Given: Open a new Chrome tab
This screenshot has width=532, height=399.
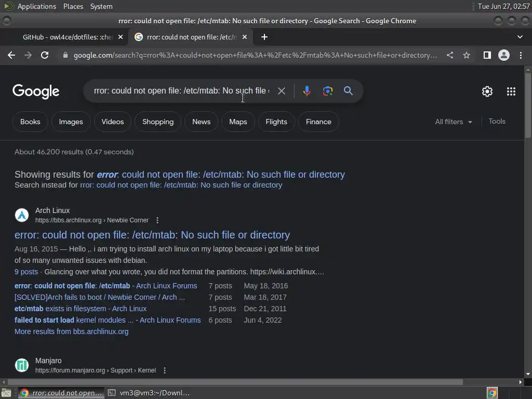Looking at the screenshot, I should [264, 37].
